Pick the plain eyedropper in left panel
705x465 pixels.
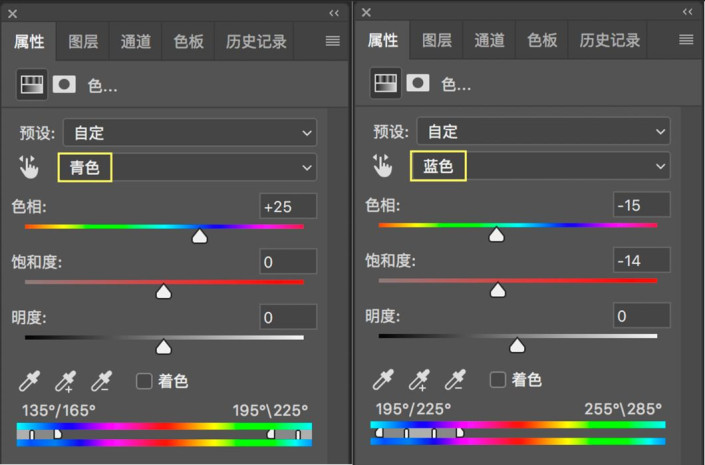click(x=29, y=381)
